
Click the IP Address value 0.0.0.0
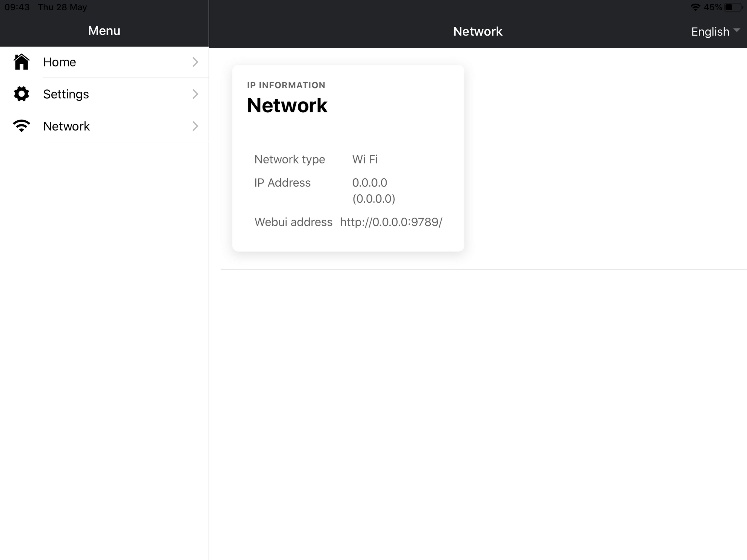click(x=369, y=183)
